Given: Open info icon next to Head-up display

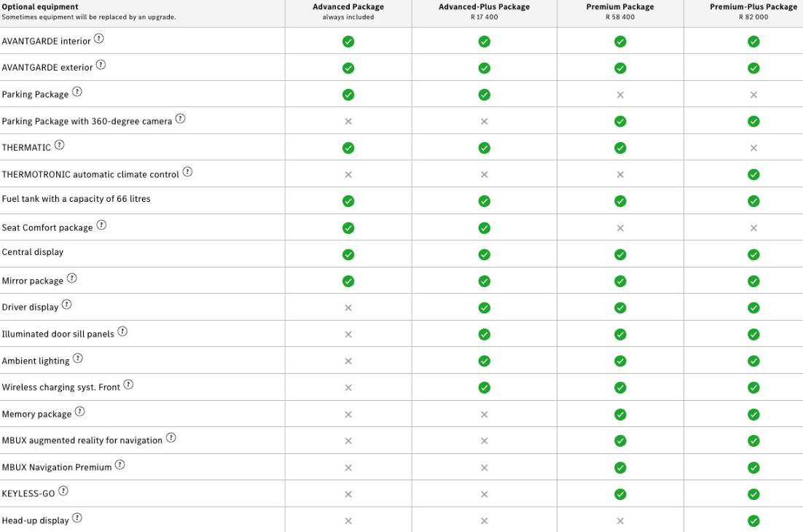Looking at the screenshot, I should [x=77, y=518].
